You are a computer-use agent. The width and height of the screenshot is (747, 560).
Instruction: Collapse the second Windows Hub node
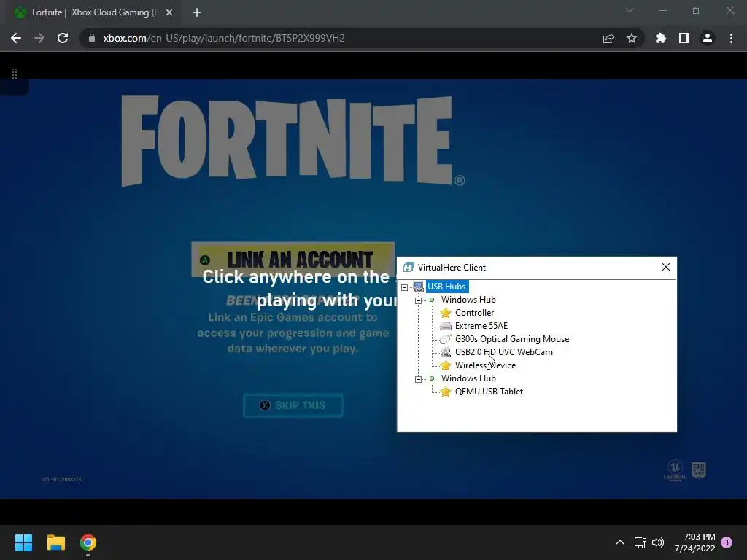coord(418,379)
